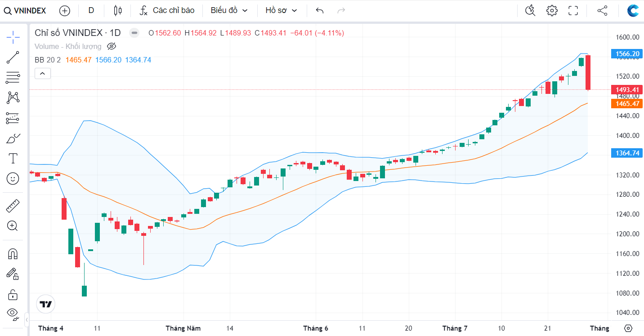Click the gray status pill beside 1D

pos(134,32)
